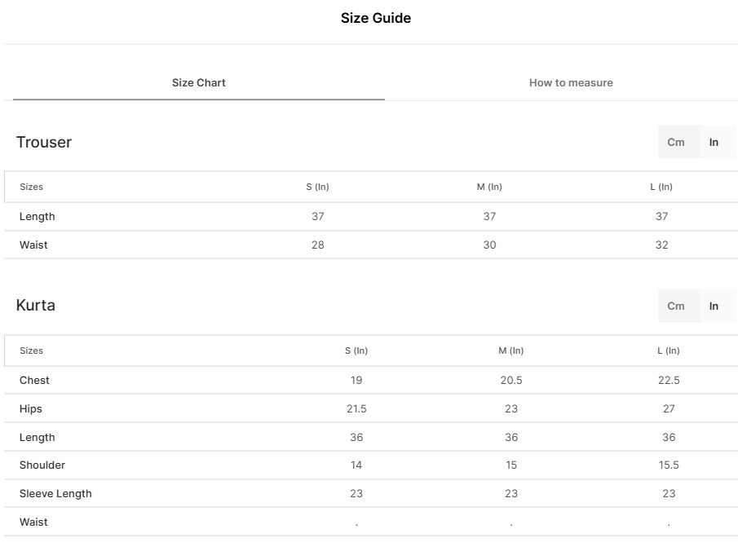Click Trouser table S (In) column header
Image resolution: width=738 pixels, height=560 pixels.
[x=318, y=187]
